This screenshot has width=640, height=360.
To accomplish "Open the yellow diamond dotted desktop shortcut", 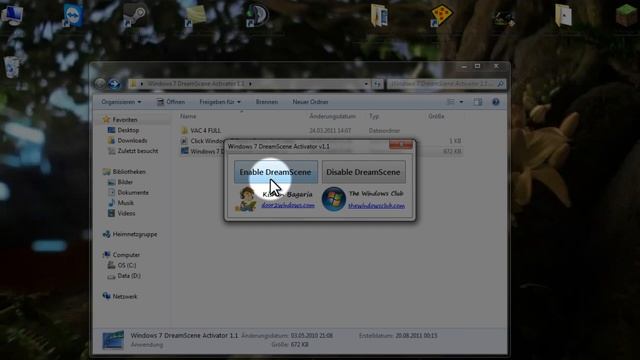I will [x=441, y=16].
